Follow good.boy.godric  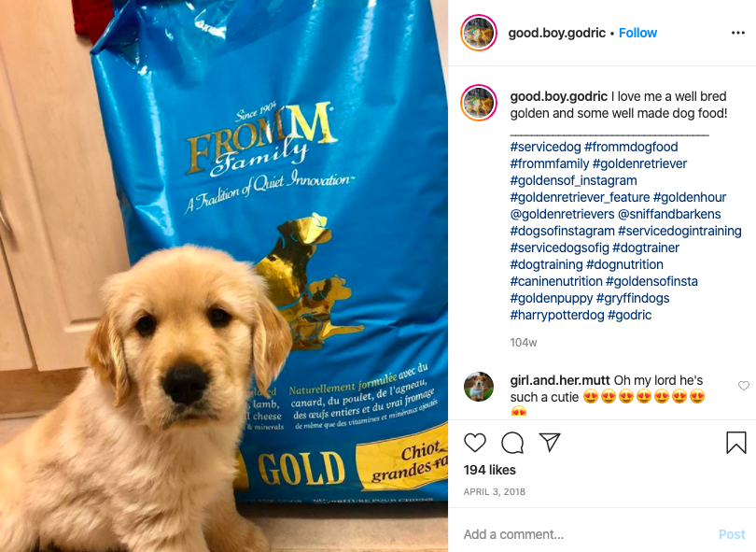click(637, 33)
